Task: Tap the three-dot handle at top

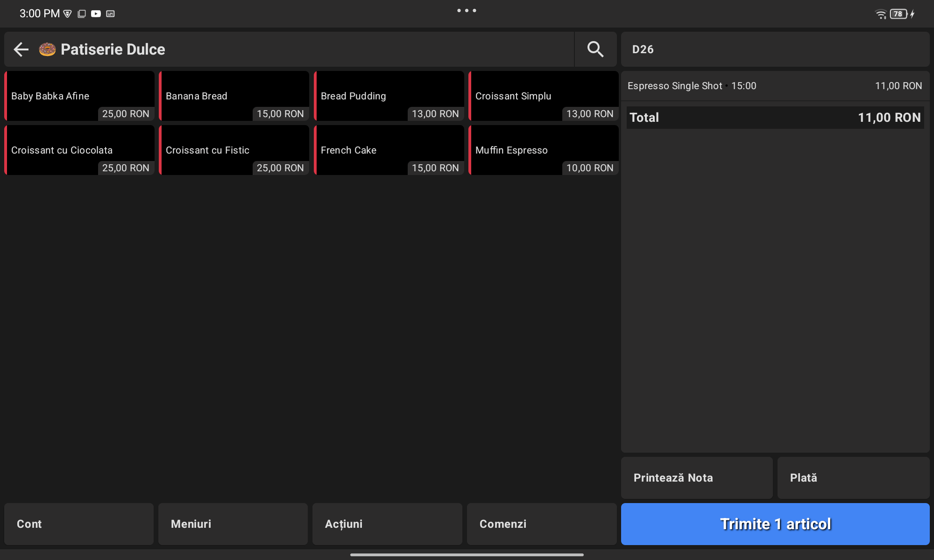Action: [467, 10]
